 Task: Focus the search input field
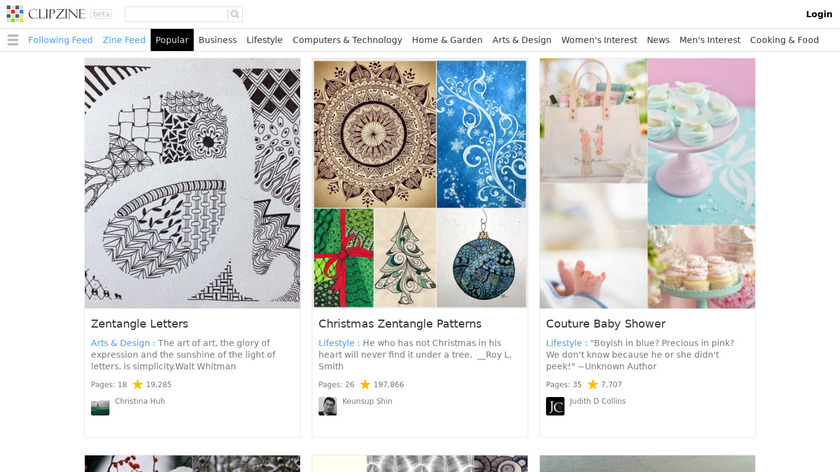(x=176, y=14)
